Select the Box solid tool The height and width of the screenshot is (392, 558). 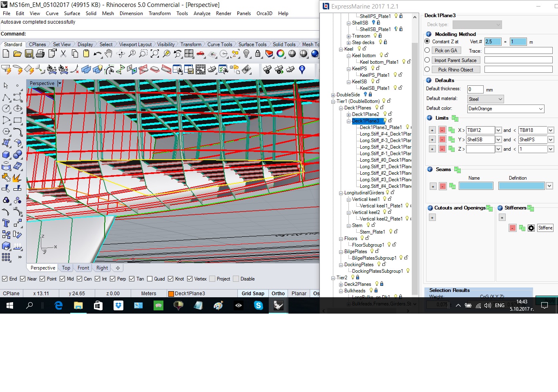(6, 155)
